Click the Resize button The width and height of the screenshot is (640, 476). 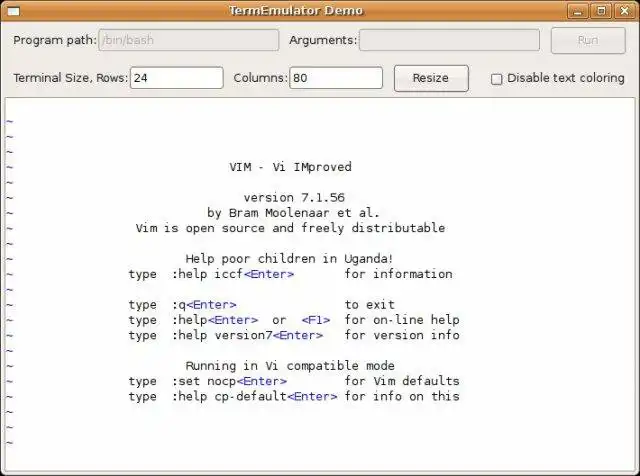(431, 78)
